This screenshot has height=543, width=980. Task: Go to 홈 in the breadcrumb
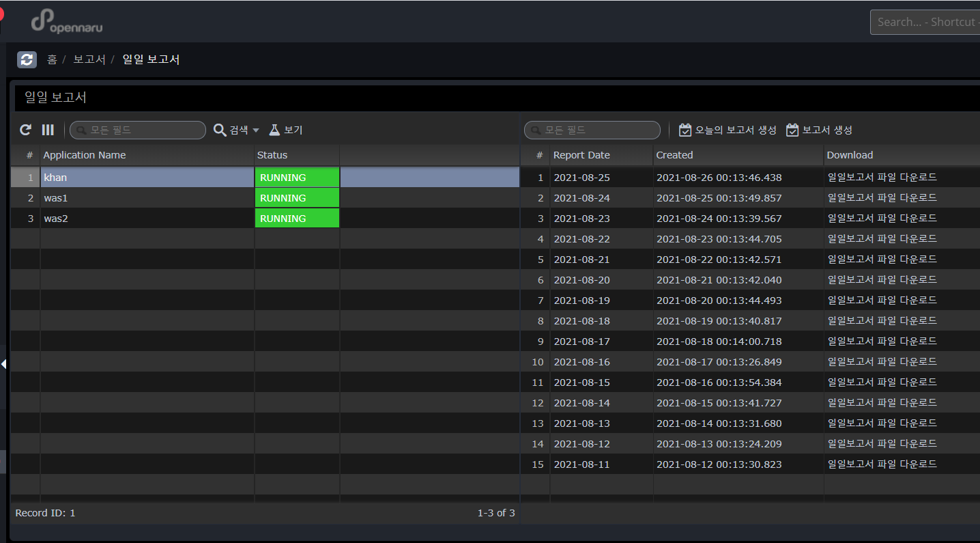pyautogui.click(x=52, y=59)
